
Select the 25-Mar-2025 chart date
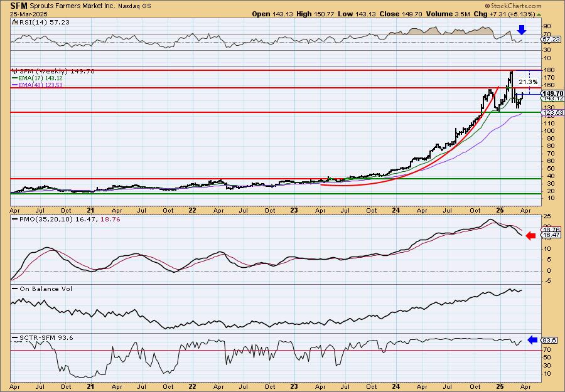click(x=29, y=14)
